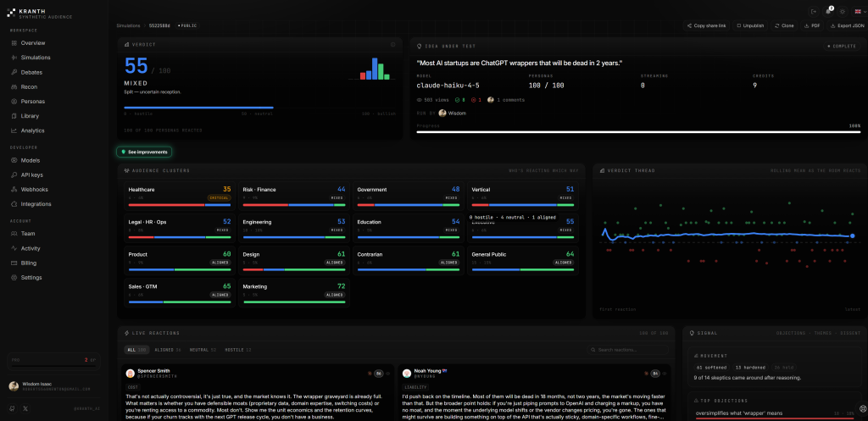Click the Recon icon in the sidebar

14,87
